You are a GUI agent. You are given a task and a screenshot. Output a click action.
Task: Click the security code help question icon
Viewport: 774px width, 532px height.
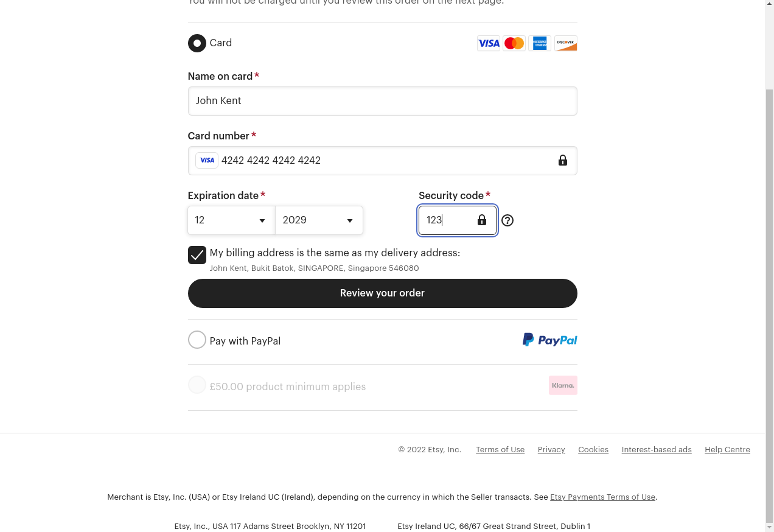[507, 220]
